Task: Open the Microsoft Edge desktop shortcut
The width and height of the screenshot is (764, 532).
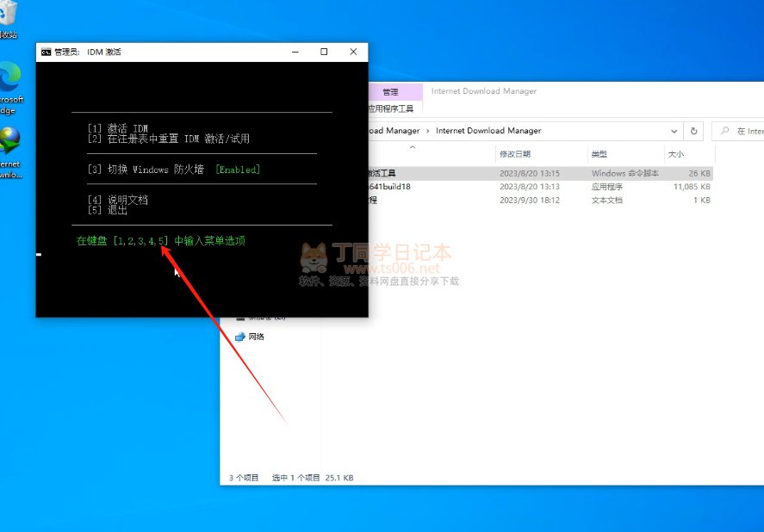Action: [x=10, y=88]
